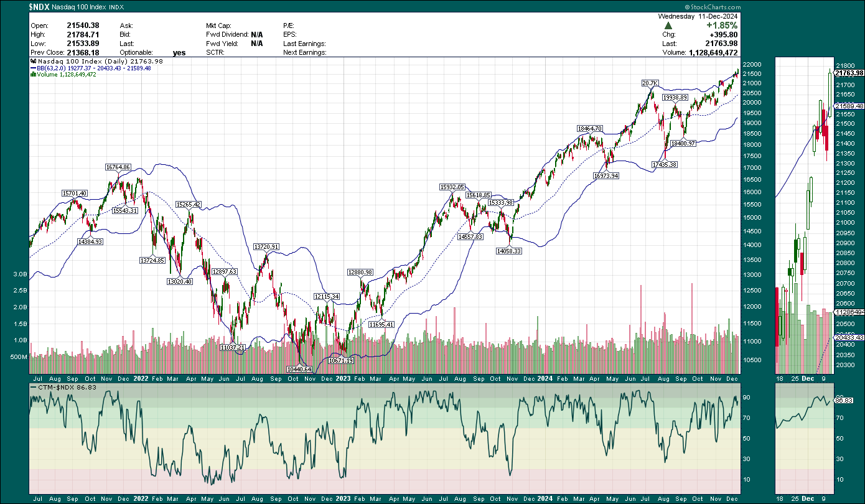The width and height of the screenshot is (865, 504).
Task: Click the Nasdaq 100 Index (Daily) legend
Action: point(97,61)
